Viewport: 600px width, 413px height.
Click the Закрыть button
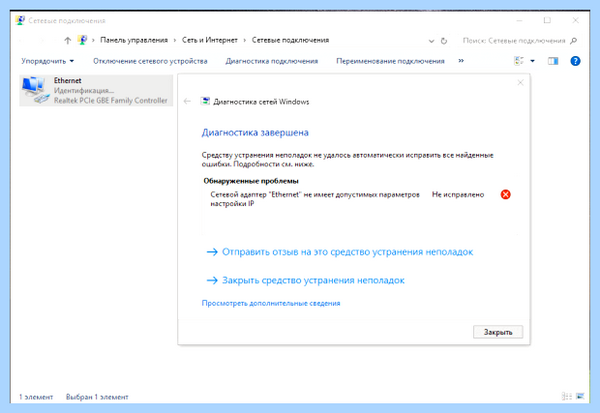click(x=498, y=332)
